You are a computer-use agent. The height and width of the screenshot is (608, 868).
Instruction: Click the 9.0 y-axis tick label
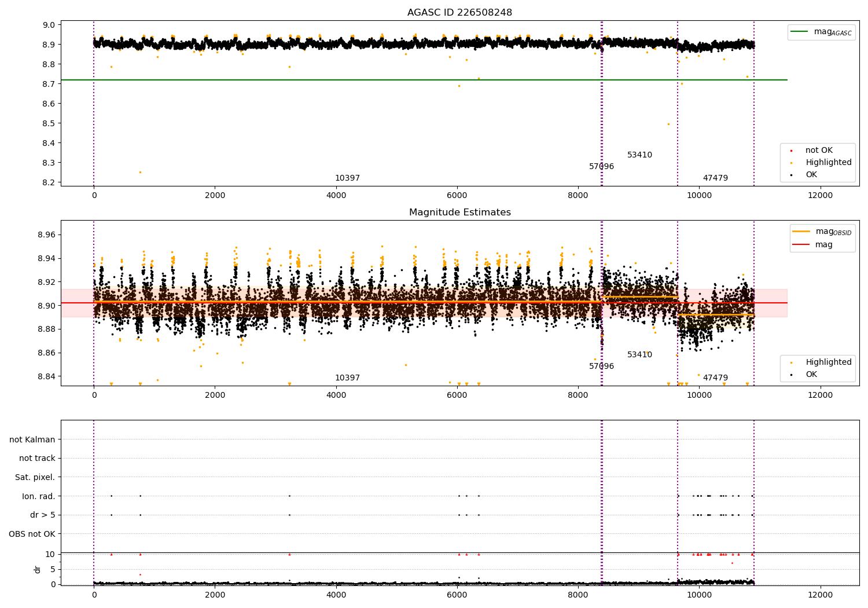(49, 25)
